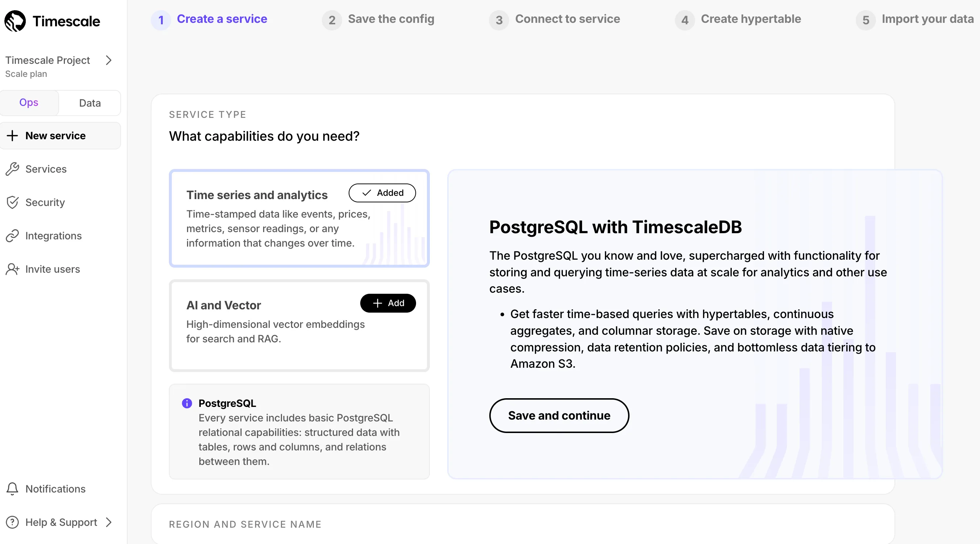
Task: Click the Import your data step label
Action: point(927,18)
